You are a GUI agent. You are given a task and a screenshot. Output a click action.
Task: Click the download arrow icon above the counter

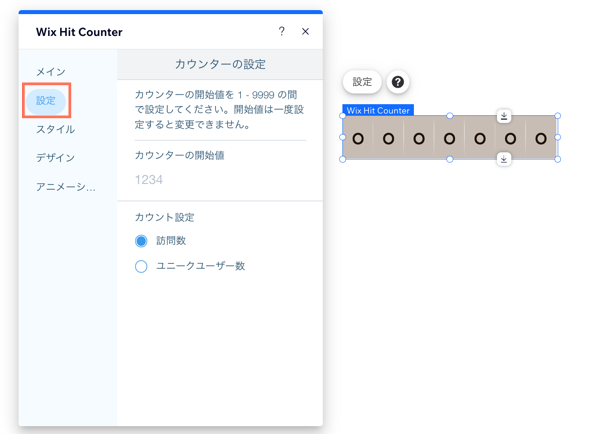[504, 116]
